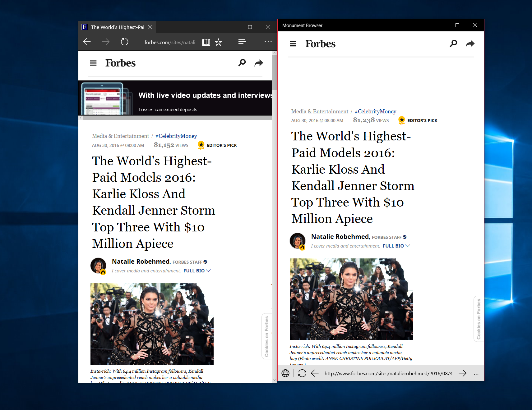
Task: Click the Edge address bar URL
Action: click(170, 42)
